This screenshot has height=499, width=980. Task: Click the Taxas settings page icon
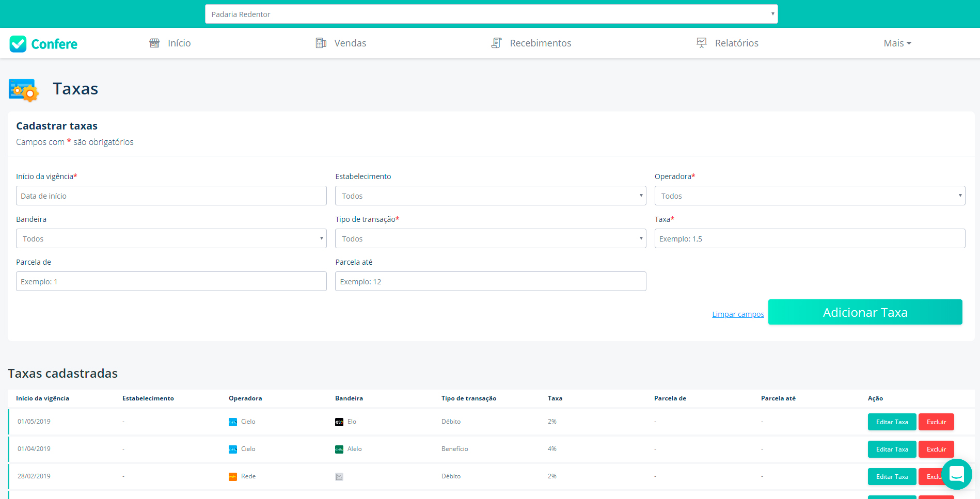[24, 90]
